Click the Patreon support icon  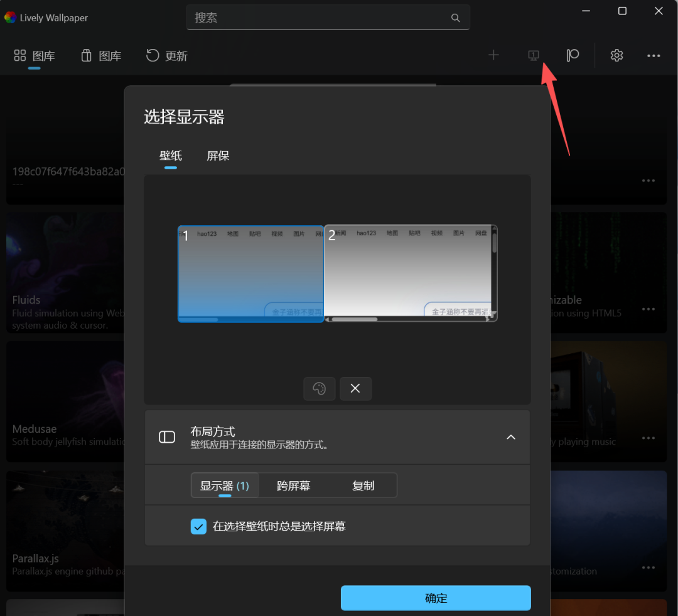point(572,55)
